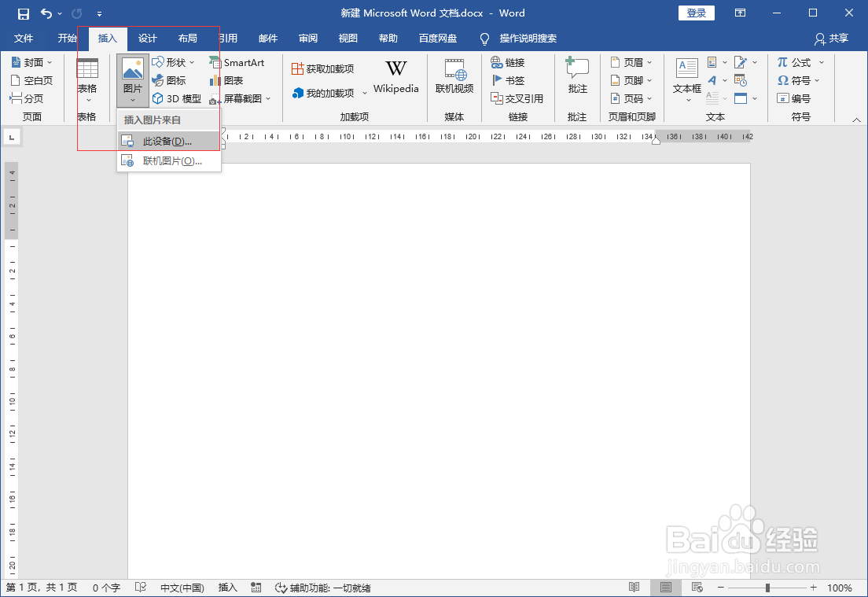Switch to the View (视图) tab
The height and width of the screenshot is (597, 868).
coord(348,39)
